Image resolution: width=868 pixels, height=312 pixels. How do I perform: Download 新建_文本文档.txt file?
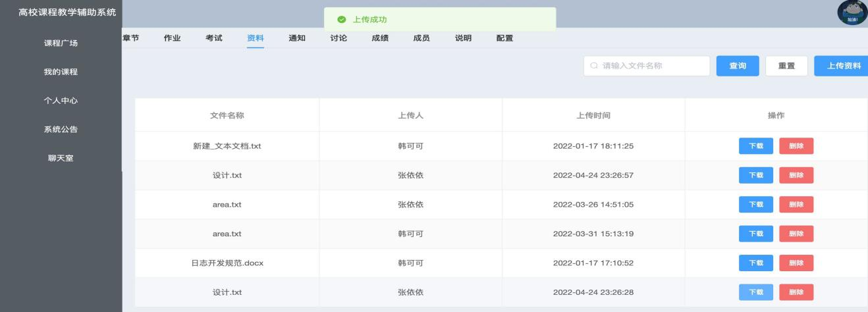(755, 146)
